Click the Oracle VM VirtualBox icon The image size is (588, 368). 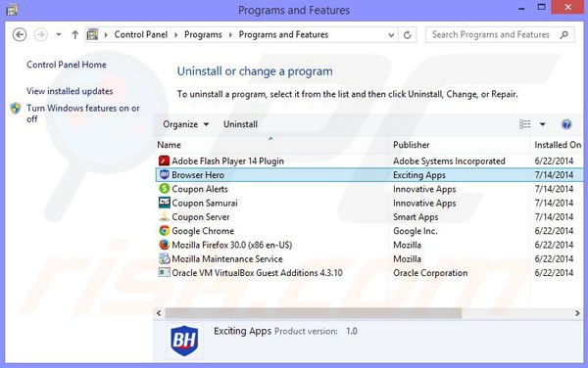pyautogui.click(x=164, y=272)
